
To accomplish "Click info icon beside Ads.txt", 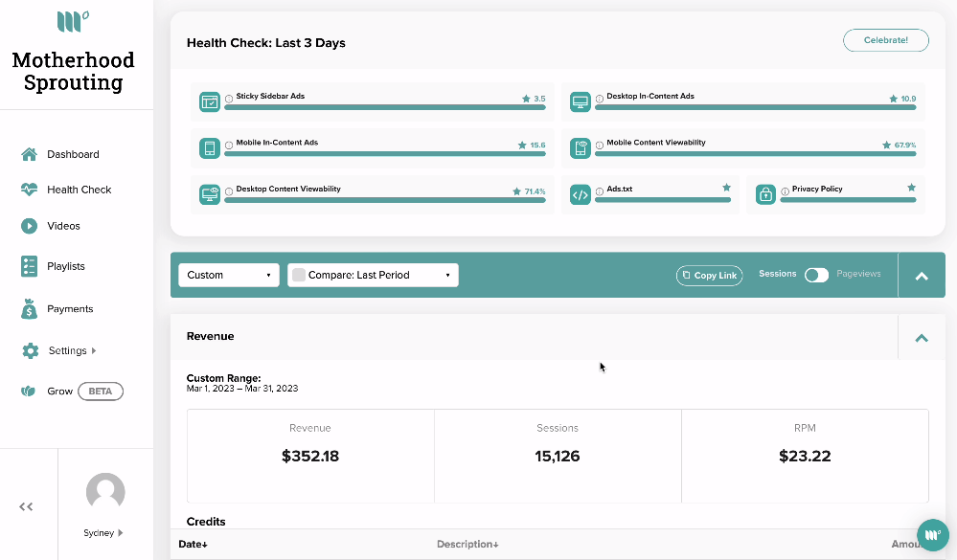I will pyautogui.click(x=600, y=191).
